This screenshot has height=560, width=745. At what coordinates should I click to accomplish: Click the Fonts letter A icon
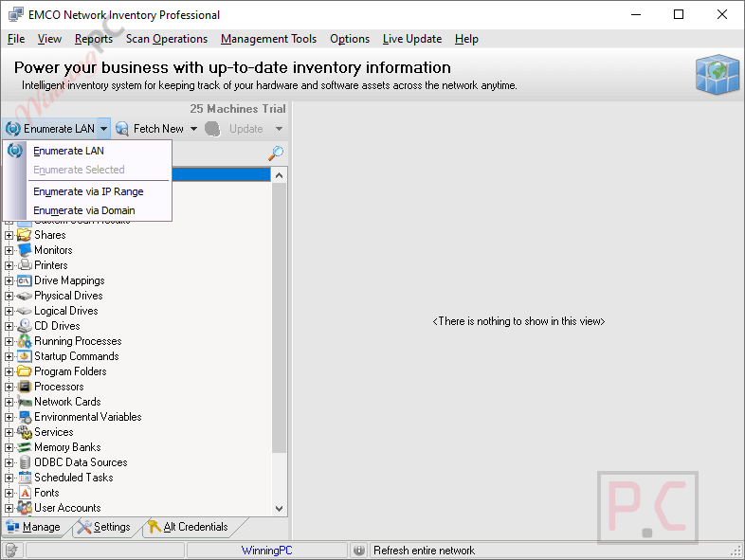(x=26, y=493)
